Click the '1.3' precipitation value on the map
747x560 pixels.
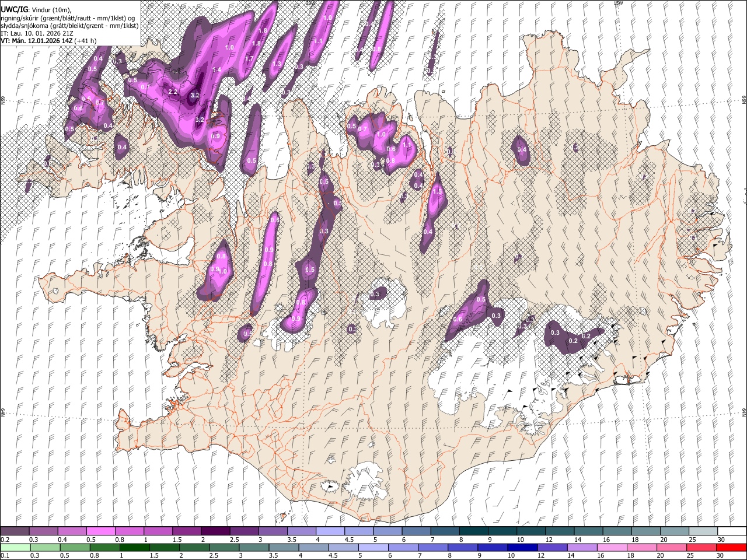[x=277, y=64]
